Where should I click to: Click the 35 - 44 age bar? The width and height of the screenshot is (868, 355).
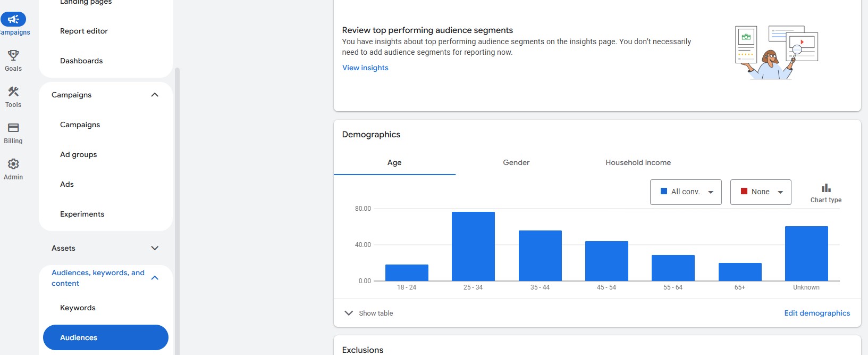[x=540, y=255]
